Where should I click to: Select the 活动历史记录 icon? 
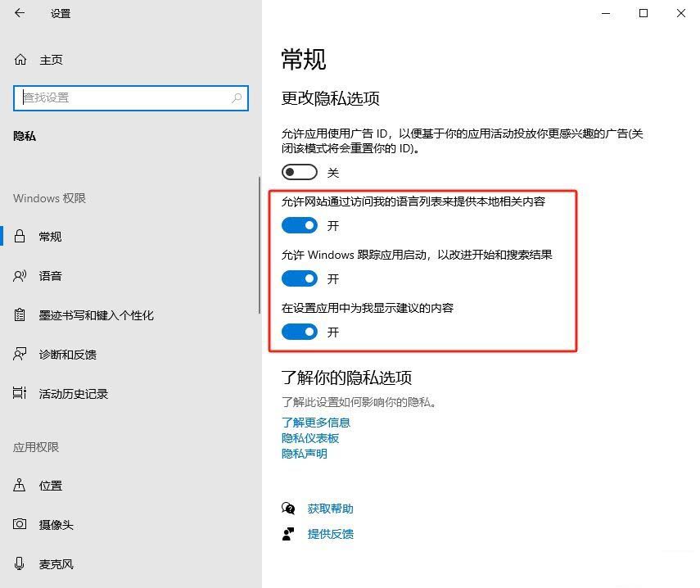(x=18, y=393)
